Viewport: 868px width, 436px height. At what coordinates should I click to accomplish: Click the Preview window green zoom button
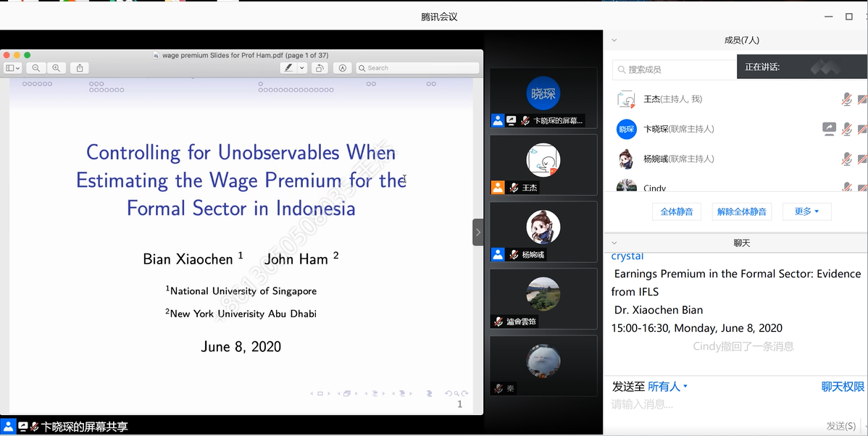pyautogui.click(x=27, y=55)
